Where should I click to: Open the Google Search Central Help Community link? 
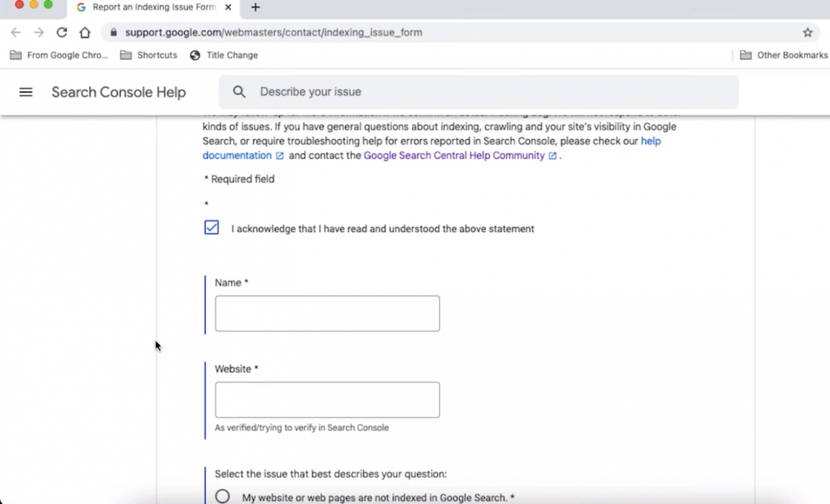coord(454,155)
